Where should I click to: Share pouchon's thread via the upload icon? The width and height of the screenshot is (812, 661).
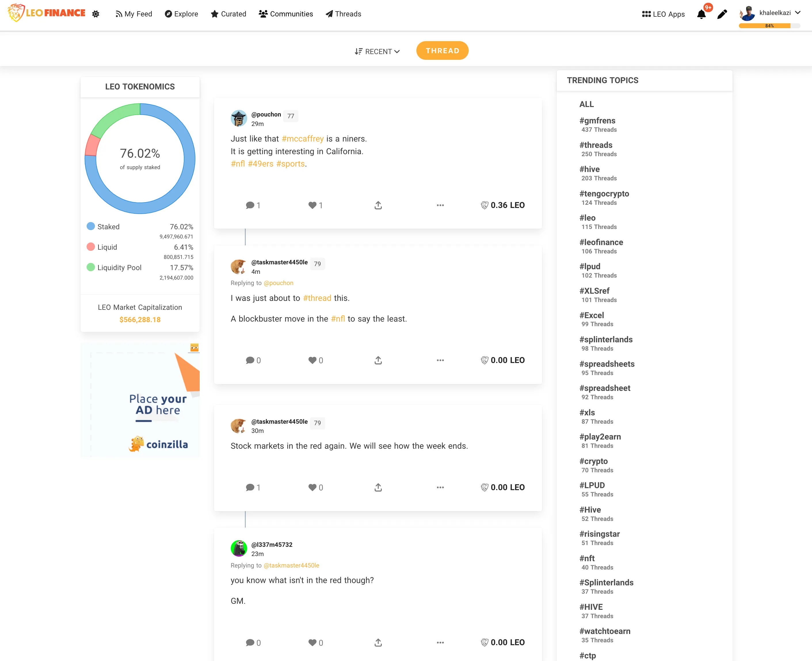[x=378, y=205]
